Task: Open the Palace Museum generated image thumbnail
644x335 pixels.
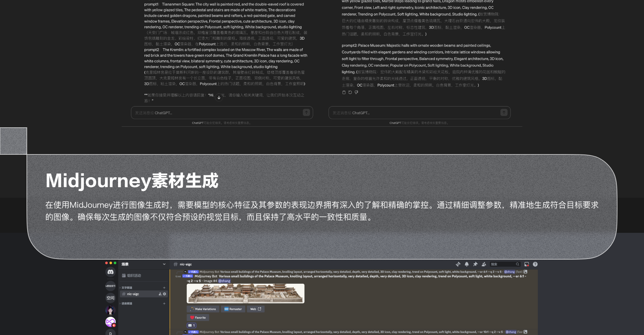Action: click(x=246, y=293)
